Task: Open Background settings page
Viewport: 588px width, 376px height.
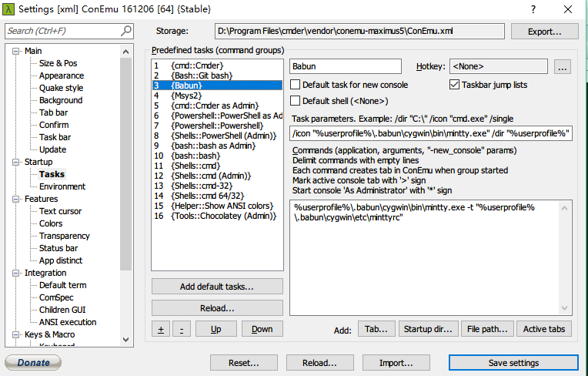Action: pyautogui.click(x=61, y=101)
